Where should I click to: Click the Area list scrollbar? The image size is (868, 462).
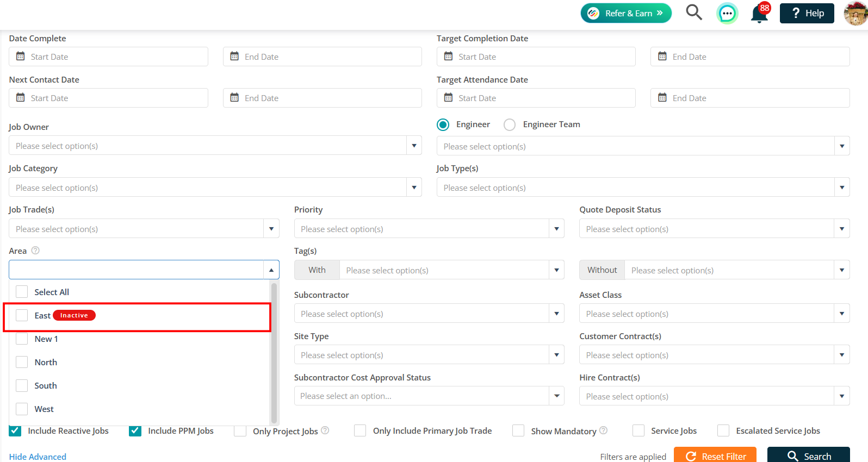click(x=274, y=353)
